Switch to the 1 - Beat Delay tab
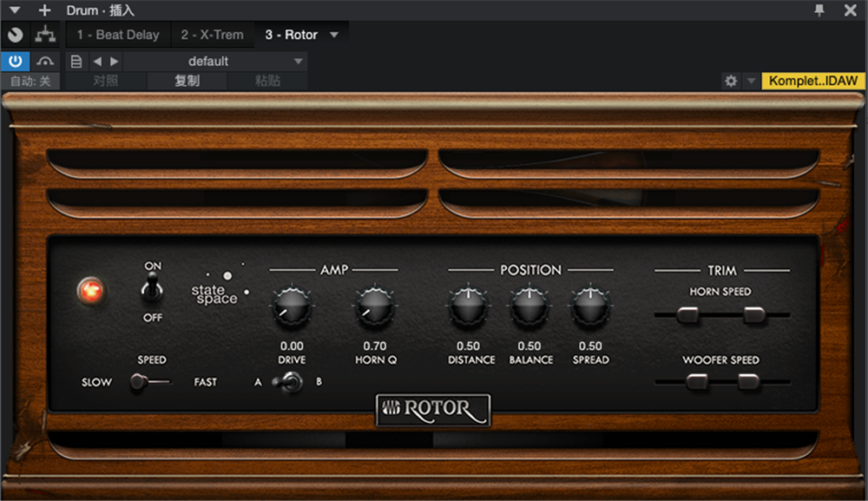 click(118, 35)
